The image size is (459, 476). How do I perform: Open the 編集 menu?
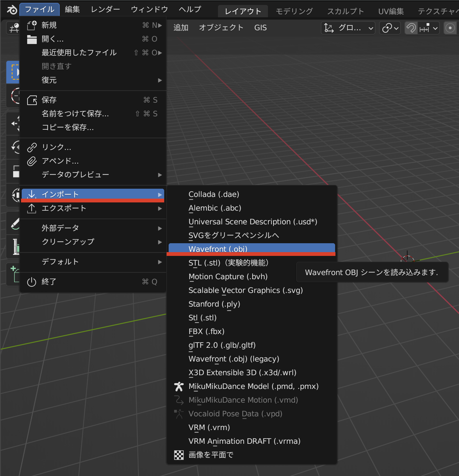[72, 9]
